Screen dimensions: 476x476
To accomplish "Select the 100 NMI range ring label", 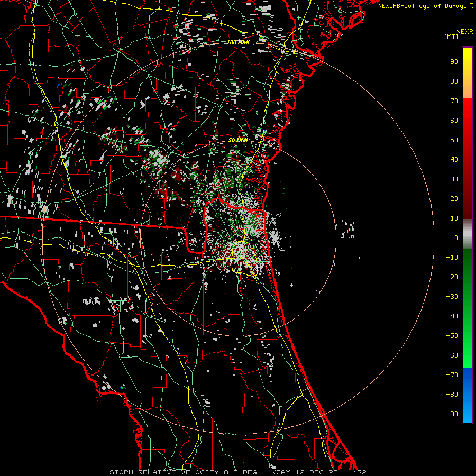I will coord(239,42).
